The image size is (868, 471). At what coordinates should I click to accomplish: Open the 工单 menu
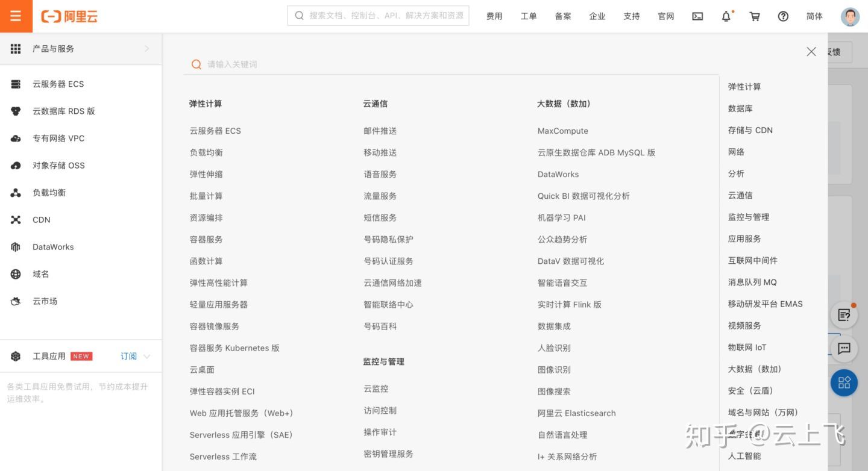pos(529,16)
